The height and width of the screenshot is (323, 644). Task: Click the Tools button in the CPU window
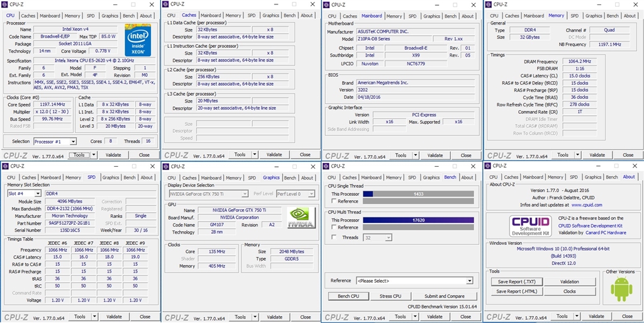(79, 155)
